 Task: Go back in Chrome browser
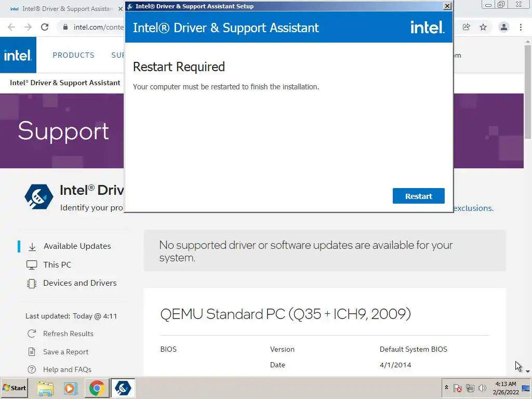point(11,27)
